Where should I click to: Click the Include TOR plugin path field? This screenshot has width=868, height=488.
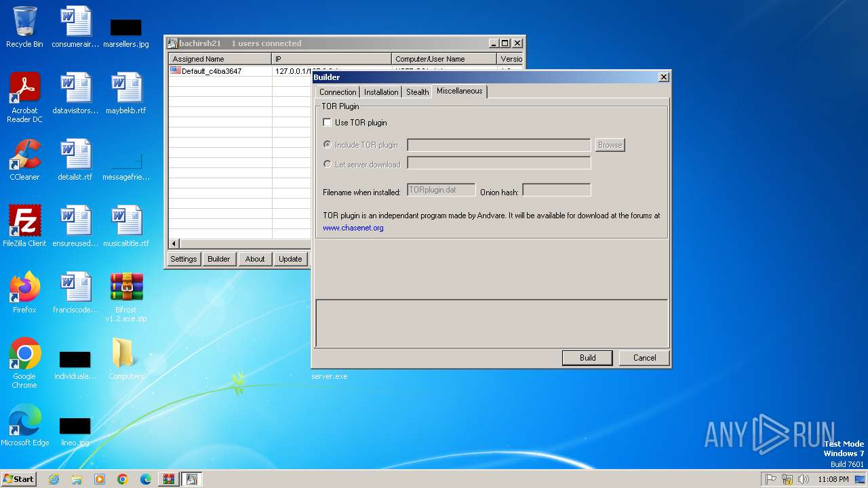(x=499, y=145)
